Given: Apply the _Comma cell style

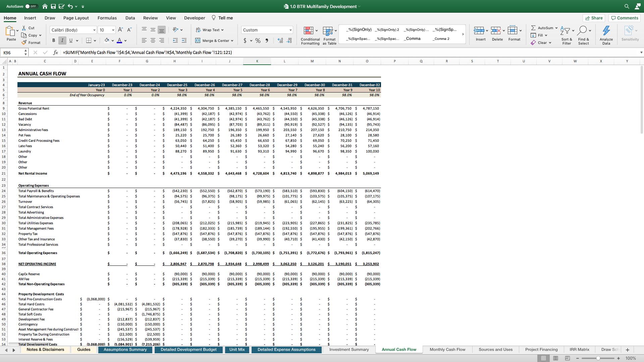Looking at the screenshot, I should 412,39.
